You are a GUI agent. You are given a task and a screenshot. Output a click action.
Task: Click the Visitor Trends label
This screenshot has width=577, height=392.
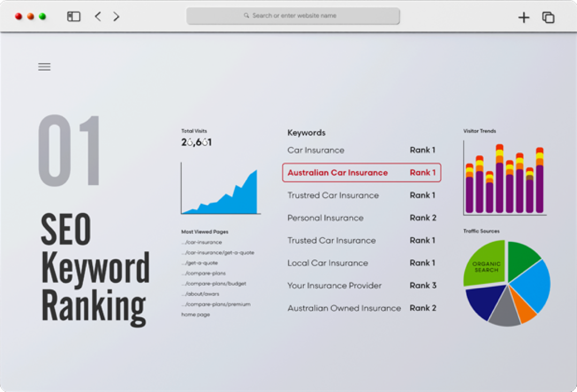[x=480, y=131]
